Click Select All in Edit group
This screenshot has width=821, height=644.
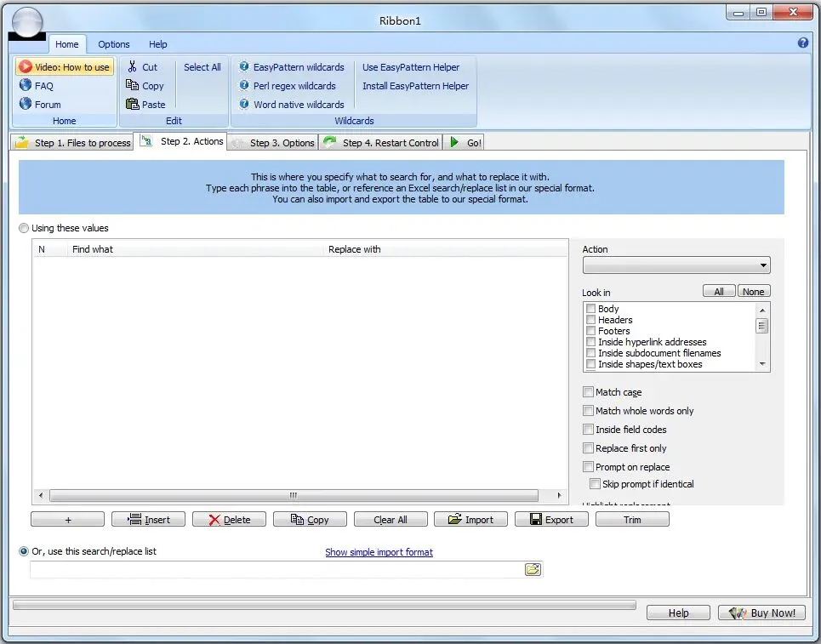pos(202,67)
